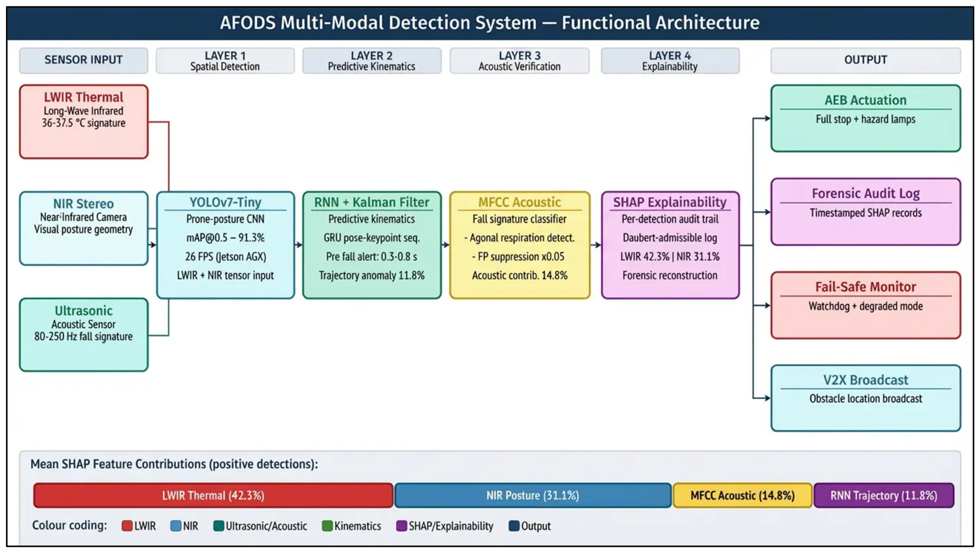This screenshot has width=980, height=553.
Task: Click the red LWIR legend swatch
Action: coord(127,526)
